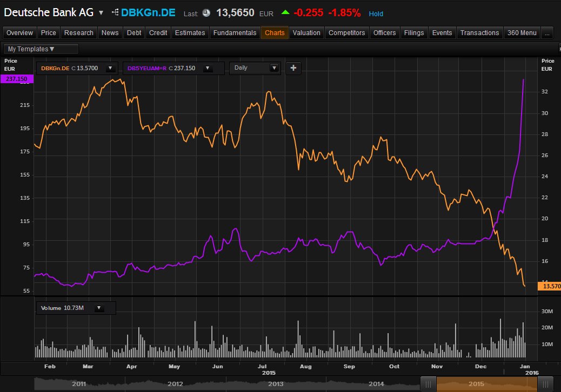View the Competitors tab
The height and width of the screenshot is (392, 561).
pyautogui.click(x=346, y=33)
